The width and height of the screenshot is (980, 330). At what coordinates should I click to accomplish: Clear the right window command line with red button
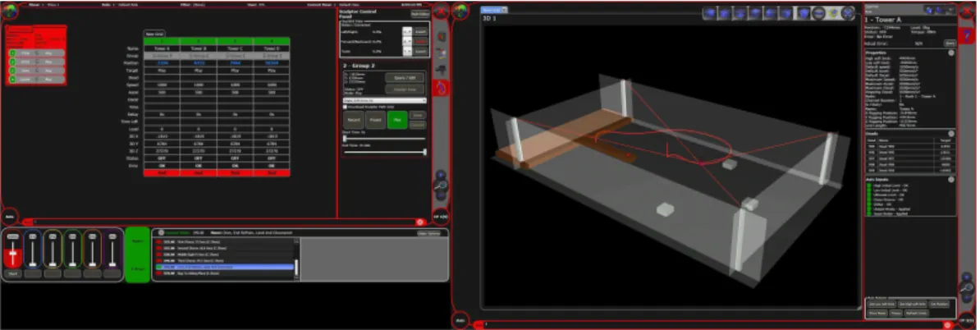[947, 324]
